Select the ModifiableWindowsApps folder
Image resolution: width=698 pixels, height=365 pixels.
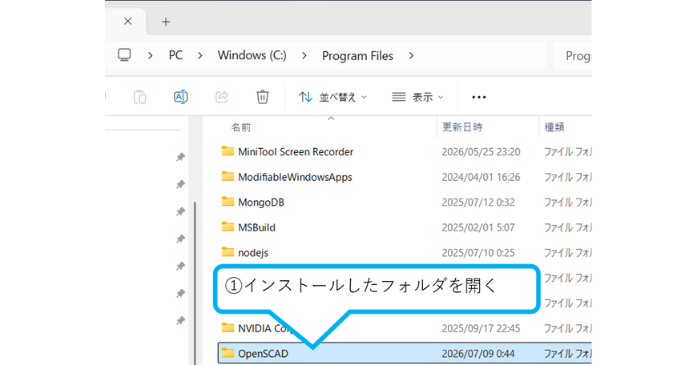295,177
